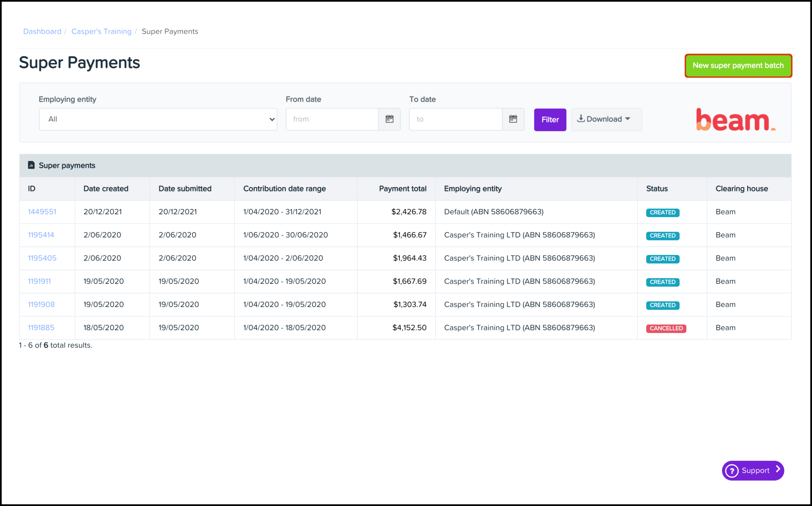
Task: Focus the To date input field
Action: [455, 119]
